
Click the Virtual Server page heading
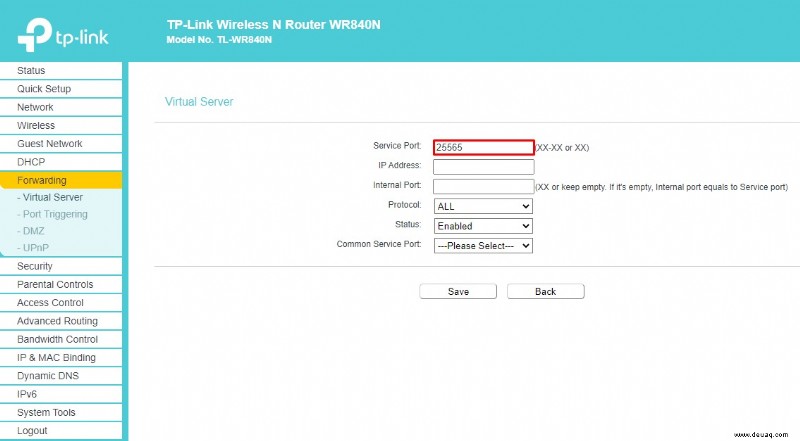click(x=199, y=102)
